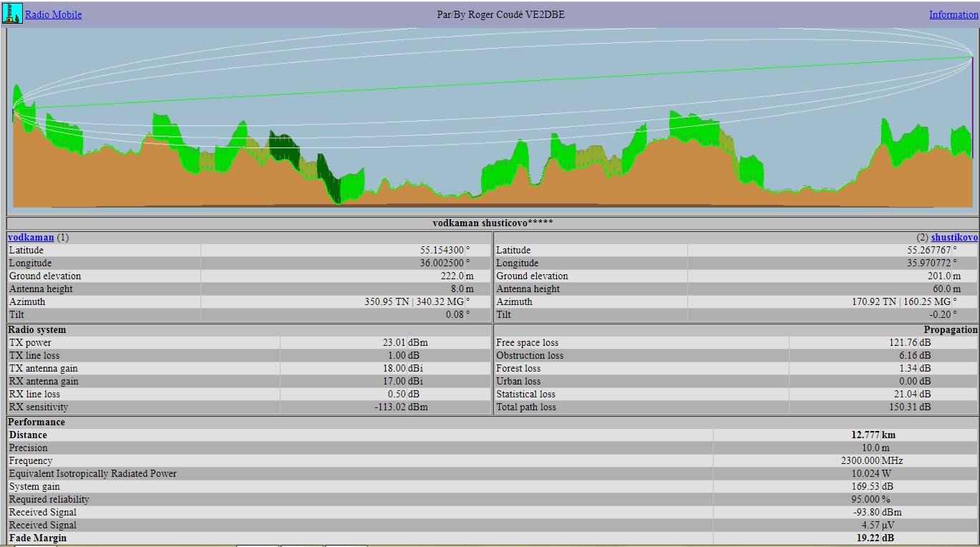This screenshot has width=980, height=547.
Task: Select longitude value 36.002500
Action: point(442,263)
